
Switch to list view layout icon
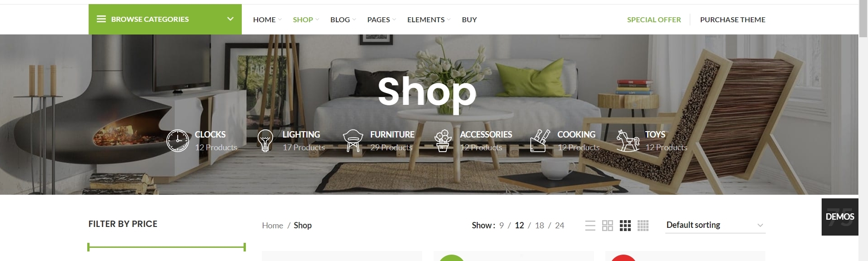590,226
